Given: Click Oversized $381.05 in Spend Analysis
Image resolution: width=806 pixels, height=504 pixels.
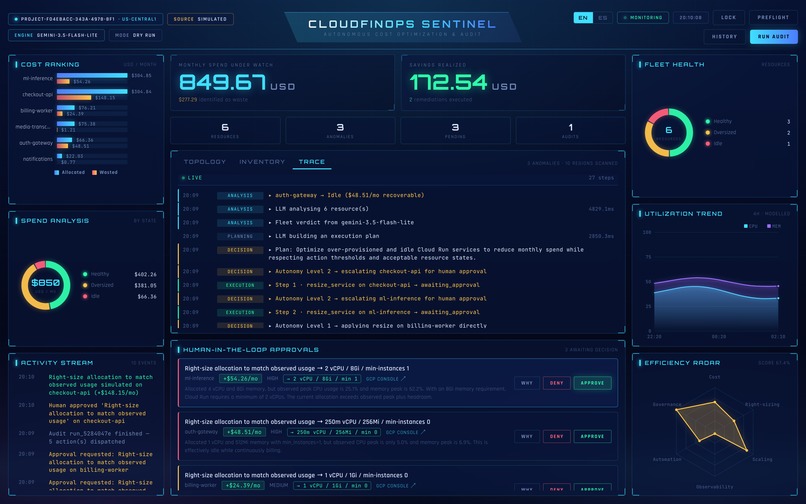Looking at the screenshot, I should tap(119, 285).
